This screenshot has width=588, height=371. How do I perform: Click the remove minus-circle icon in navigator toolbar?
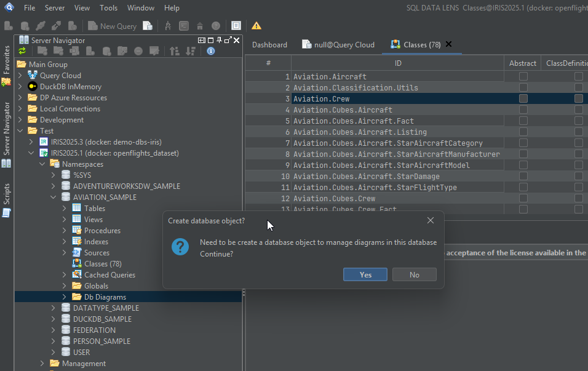coord(138,51)
